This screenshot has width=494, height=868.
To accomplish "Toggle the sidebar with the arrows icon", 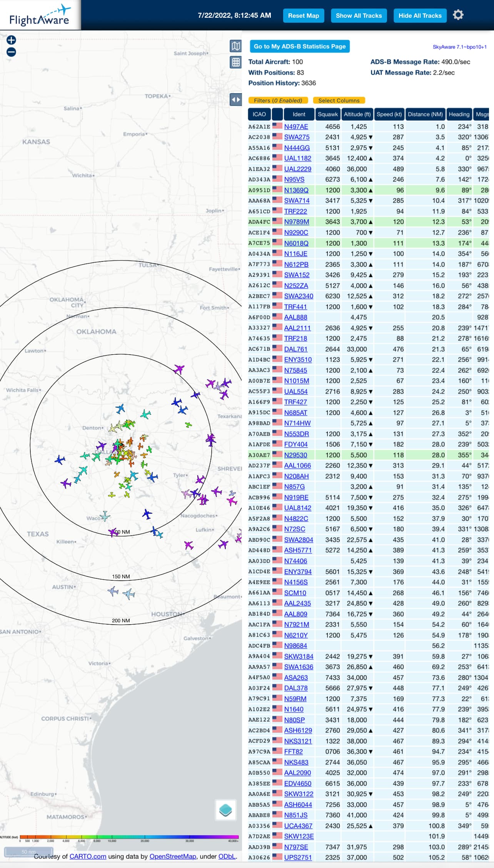I will pos(236,99).
